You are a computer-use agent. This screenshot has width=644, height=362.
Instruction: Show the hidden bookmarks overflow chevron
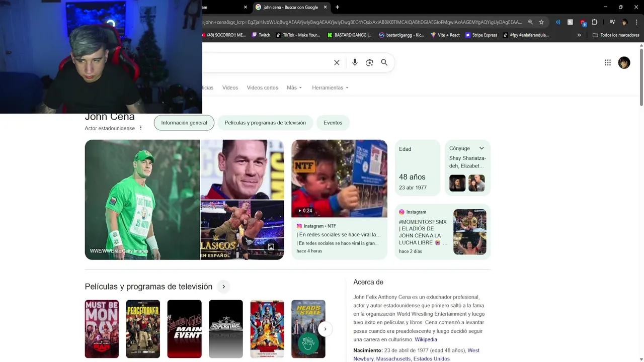(x=579, y=35)
